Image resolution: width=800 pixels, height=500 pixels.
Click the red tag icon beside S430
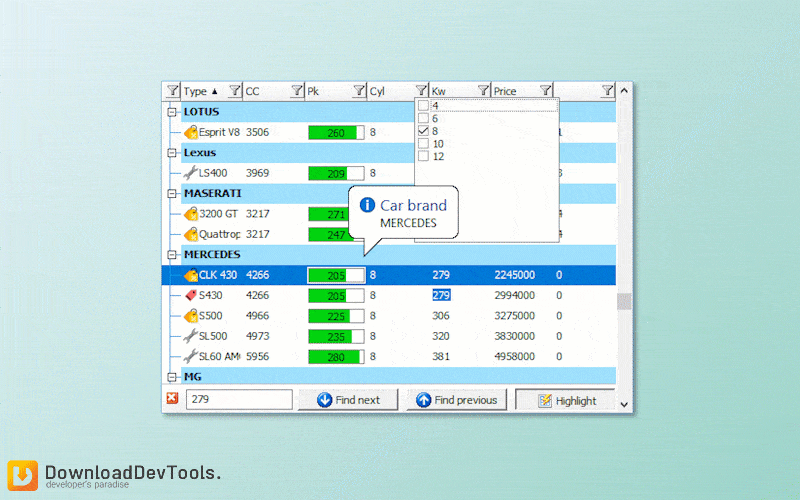click(x=190, y=295)
